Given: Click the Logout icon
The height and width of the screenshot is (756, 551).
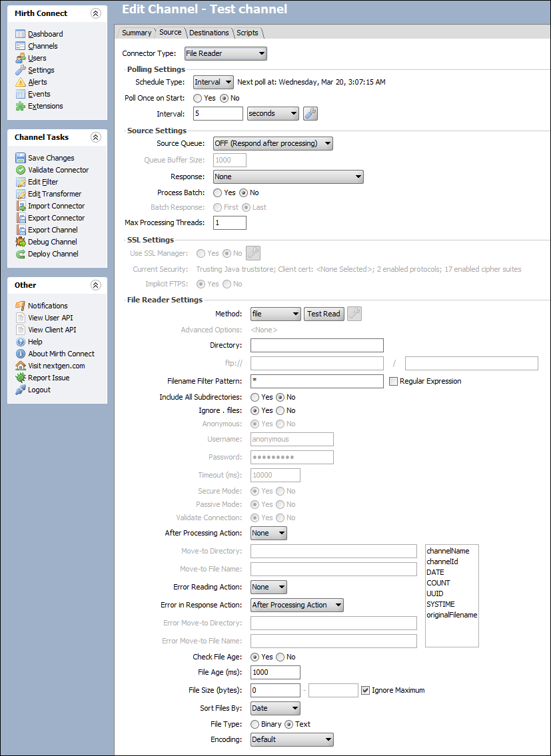Looking at the screenshot, I should [x=20, y=390].
